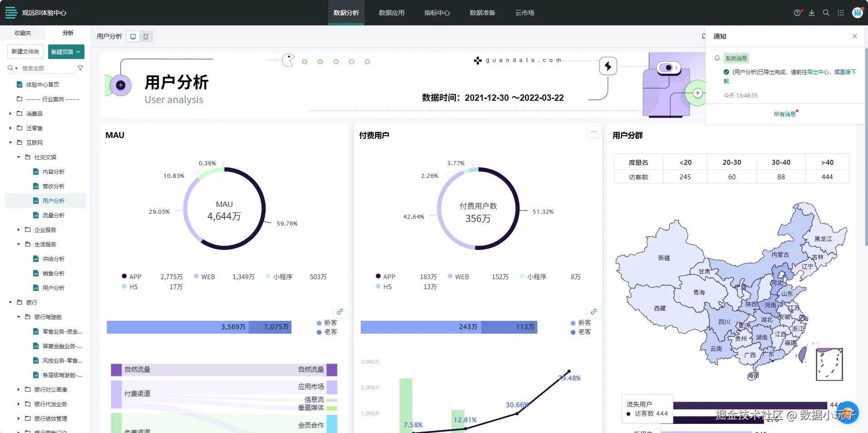868x433 pixels.
Task: Click the 体验中心首页 page icon
Action: (x=20, y=84)
